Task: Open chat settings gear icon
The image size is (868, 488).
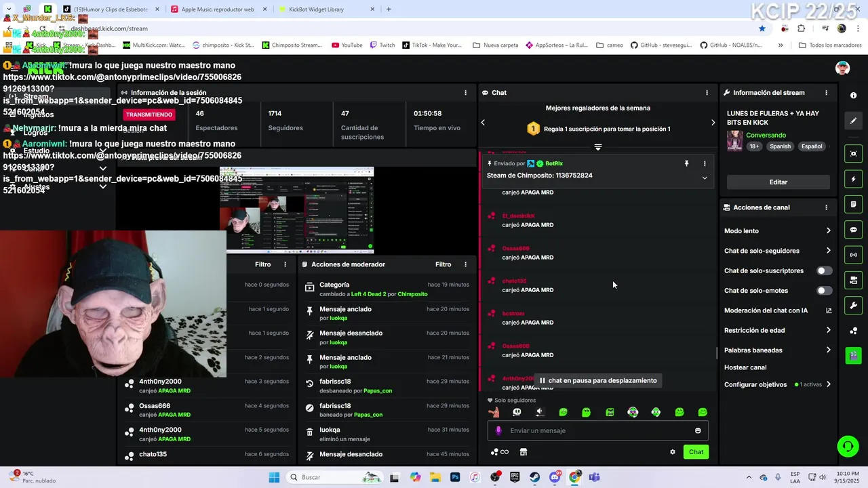Action: [x=673, y=452]
